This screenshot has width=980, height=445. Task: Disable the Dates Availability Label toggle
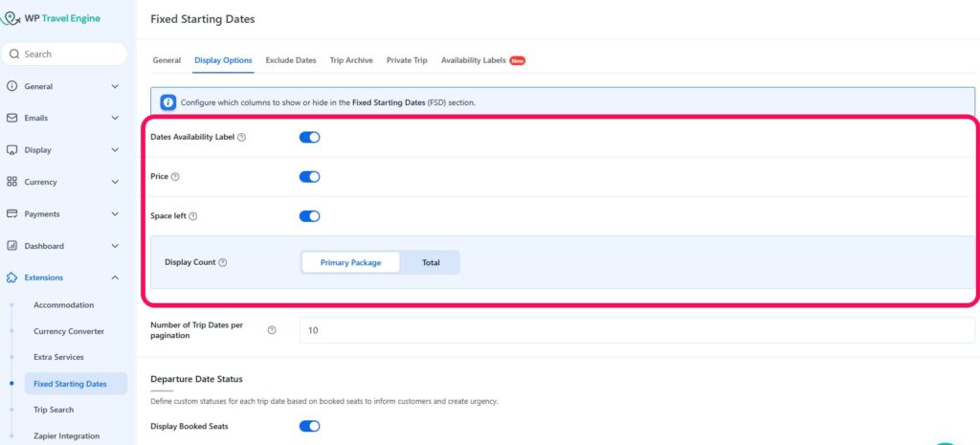click(309, 138)
